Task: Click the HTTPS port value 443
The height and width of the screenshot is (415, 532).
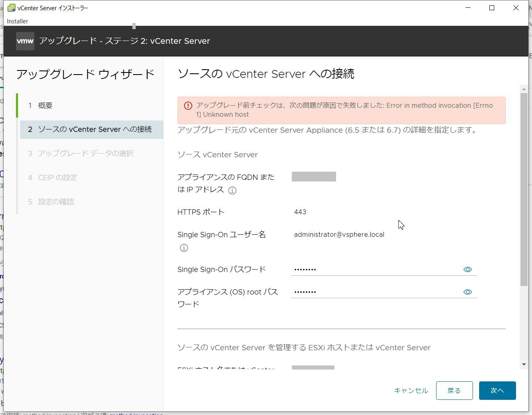Action: tap(300, 212)
